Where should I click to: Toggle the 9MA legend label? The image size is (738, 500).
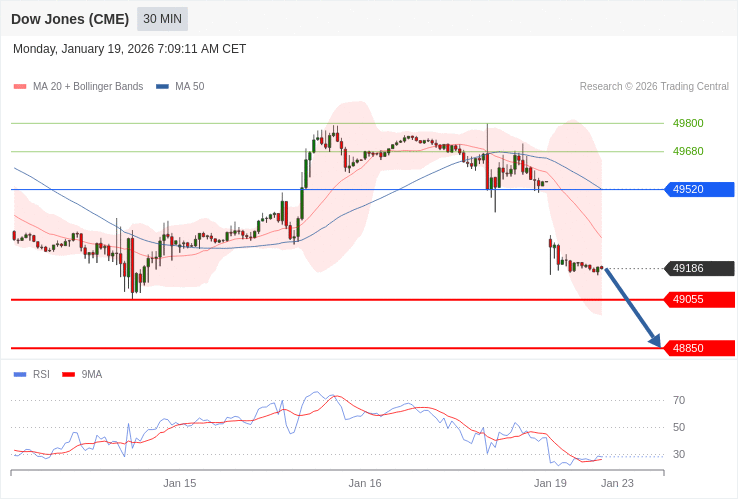pyautogui.click(x=92, y=375)
